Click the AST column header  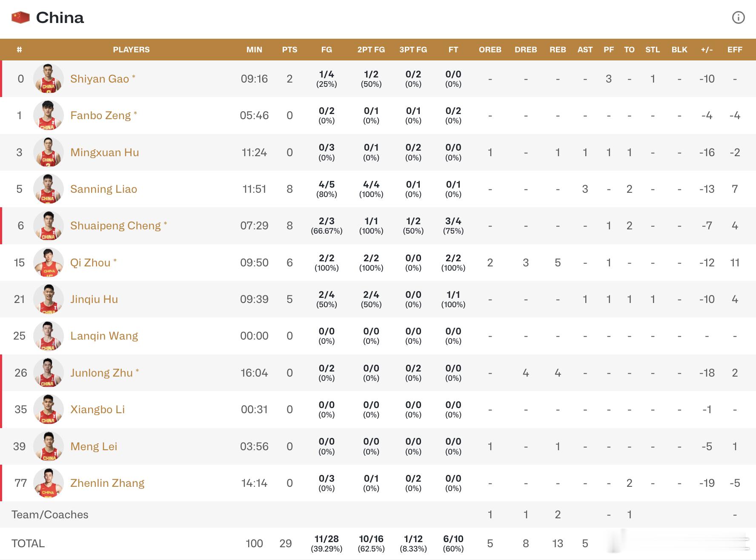tap(585, 50)
